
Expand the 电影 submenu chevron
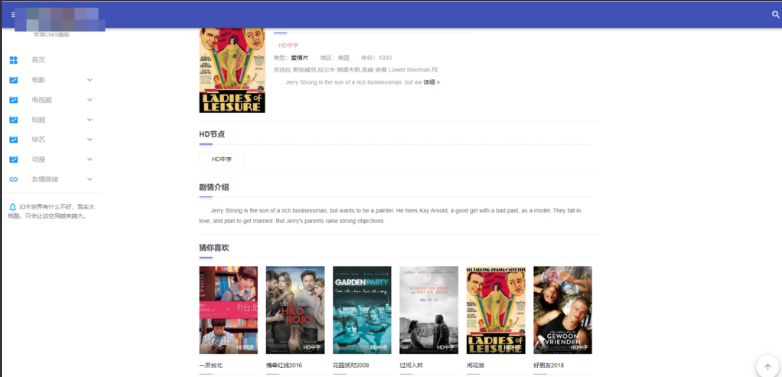point(90,80)
